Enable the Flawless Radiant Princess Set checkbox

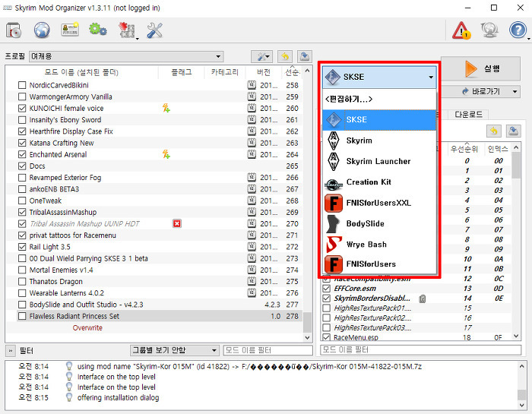pos(22,316)
